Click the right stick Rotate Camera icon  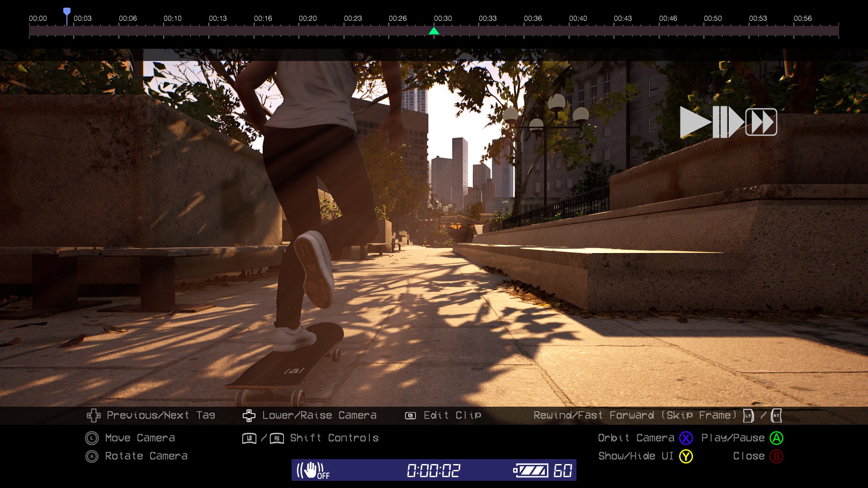click(92, 456)
